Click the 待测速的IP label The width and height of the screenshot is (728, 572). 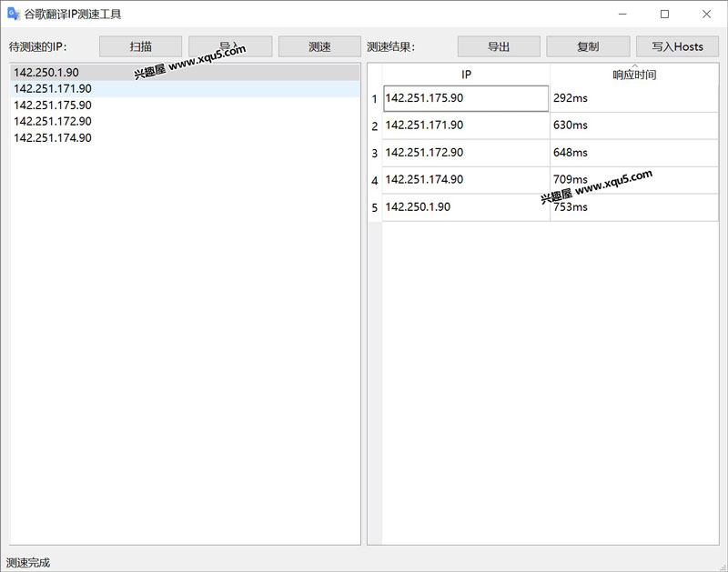(38, 47)
